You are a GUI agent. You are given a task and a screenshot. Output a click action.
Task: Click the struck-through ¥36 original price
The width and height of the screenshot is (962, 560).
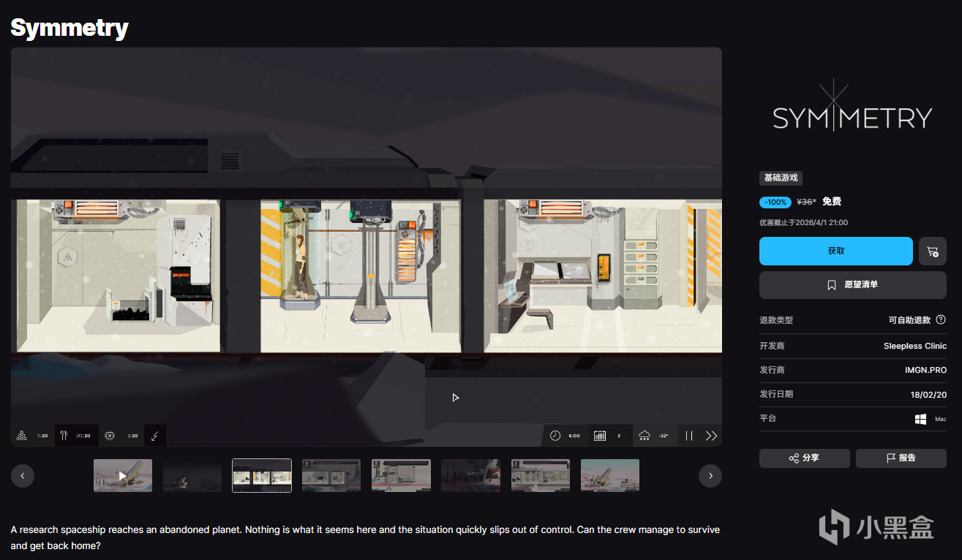pos(806,202)
